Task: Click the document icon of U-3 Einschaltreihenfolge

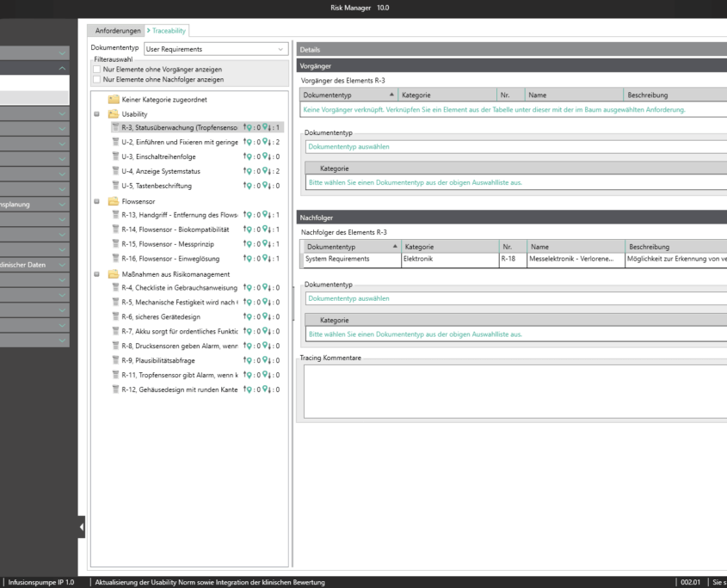Action: pyautogui.click(x=114, y=157)
